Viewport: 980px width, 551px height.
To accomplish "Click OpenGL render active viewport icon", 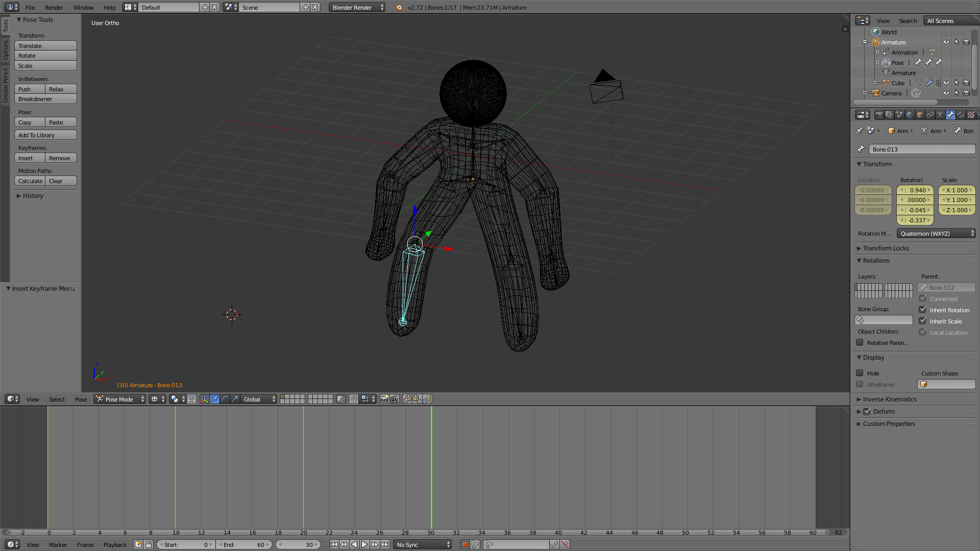I will point(384,399).
